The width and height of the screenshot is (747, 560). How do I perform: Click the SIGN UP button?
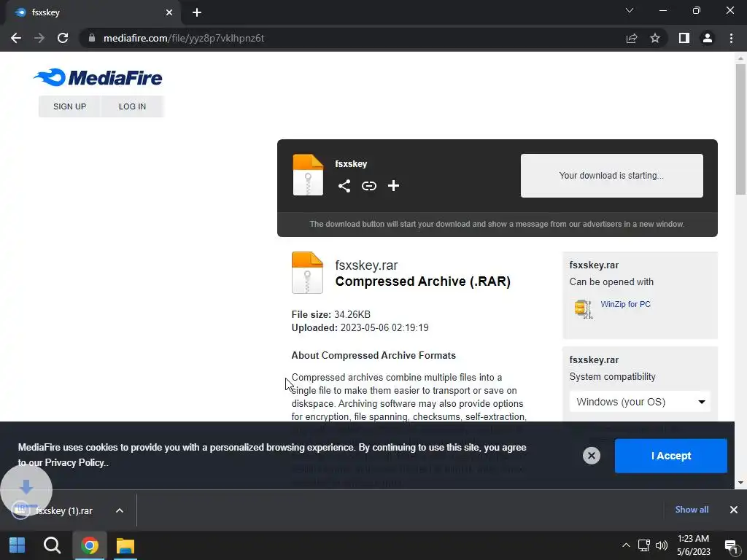[x=69, y=106]
